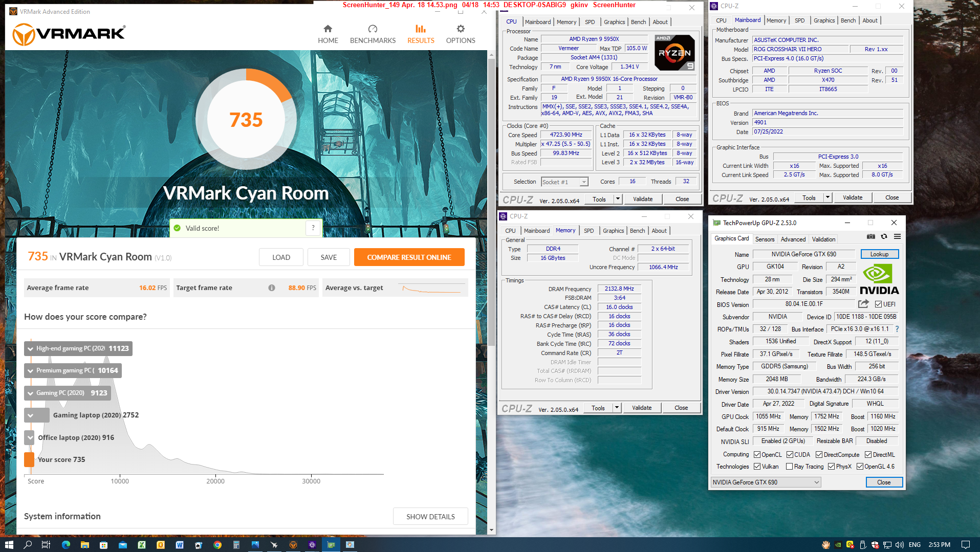Open Task View on taskbar
Screen dimensions: 980x552
[x=46, y=545]
